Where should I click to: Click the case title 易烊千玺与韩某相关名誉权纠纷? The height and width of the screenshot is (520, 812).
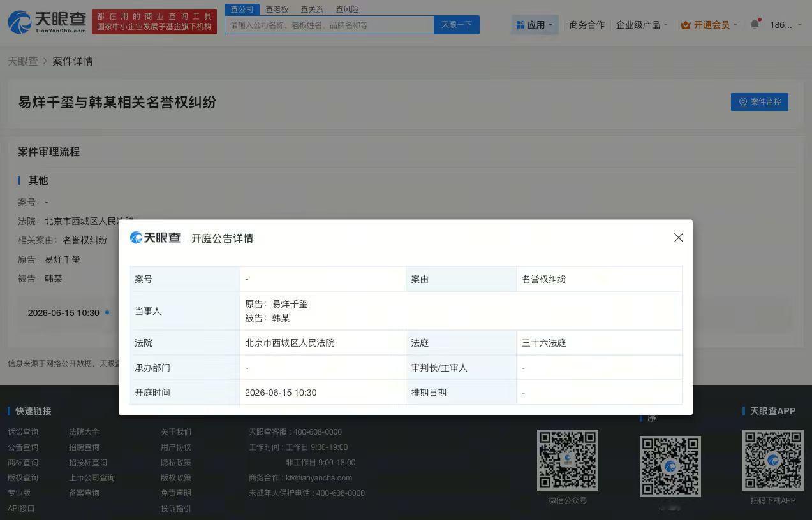117,102
